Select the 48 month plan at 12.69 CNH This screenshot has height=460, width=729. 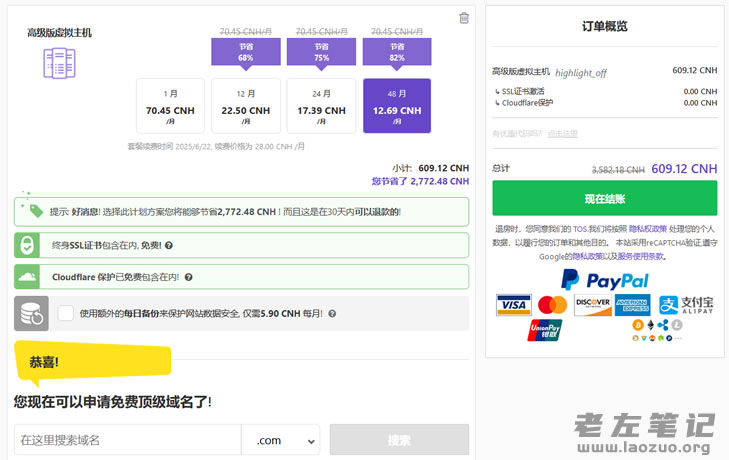(397, 106)
